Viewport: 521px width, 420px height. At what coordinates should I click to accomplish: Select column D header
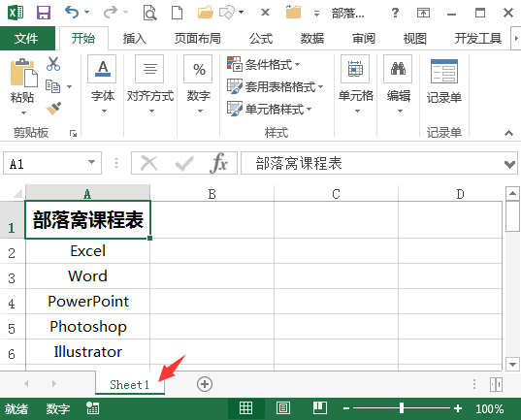point(460,194)
